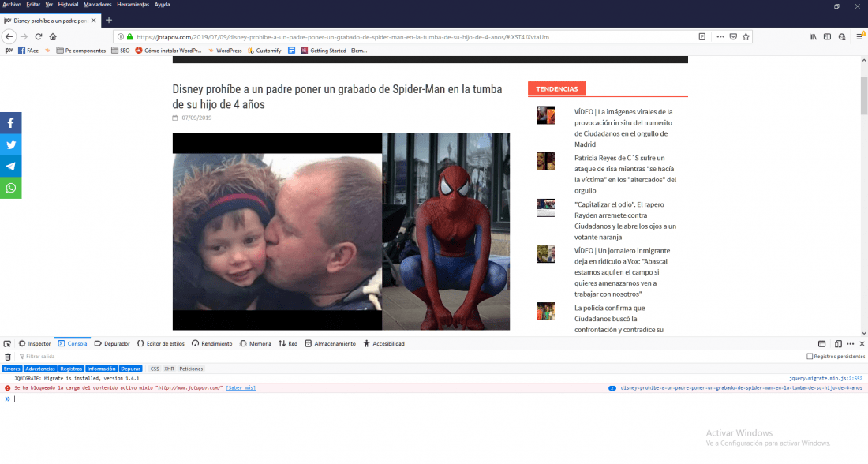Open the Red devtools tab

coord(288,344)
